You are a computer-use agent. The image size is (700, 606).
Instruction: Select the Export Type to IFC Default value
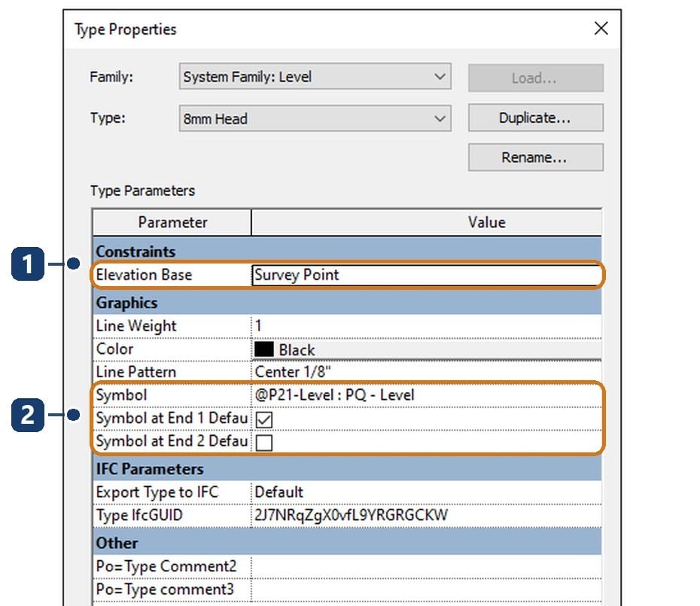click(426, 492)
